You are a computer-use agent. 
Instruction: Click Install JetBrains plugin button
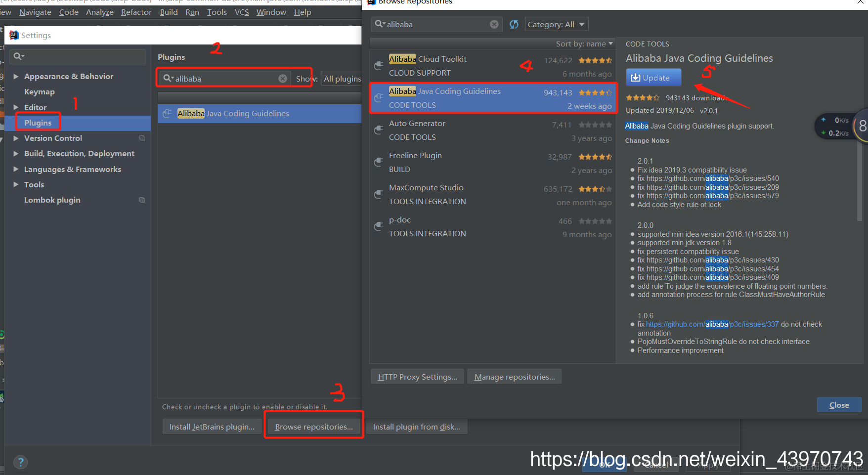212,427
